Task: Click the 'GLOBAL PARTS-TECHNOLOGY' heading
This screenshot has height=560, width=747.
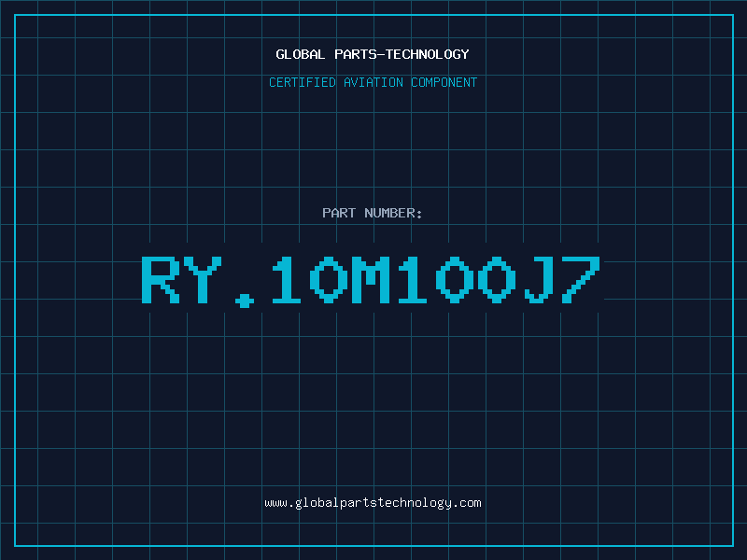Action: [373, 54]
